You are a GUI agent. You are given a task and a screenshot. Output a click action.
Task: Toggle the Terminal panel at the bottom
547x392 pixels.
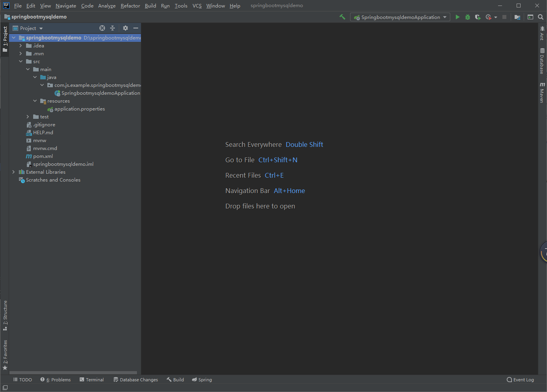click(92, 379)
